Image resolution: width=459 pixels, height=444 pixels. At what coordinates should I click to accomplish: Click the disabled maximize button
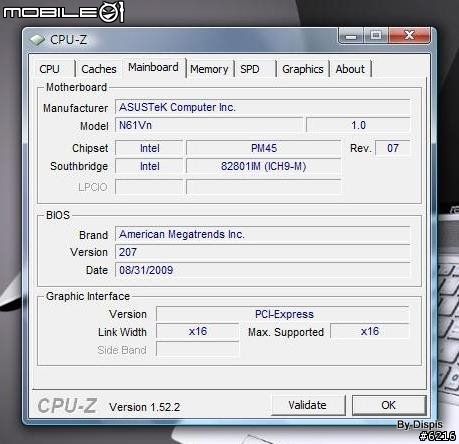tap(376, 35)
